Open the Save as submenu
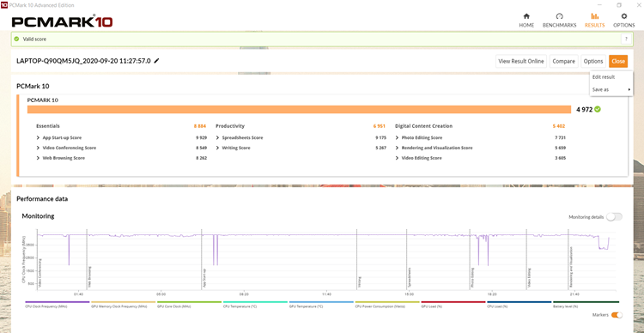Screen dimensions: 644x333 coord(611,89)
